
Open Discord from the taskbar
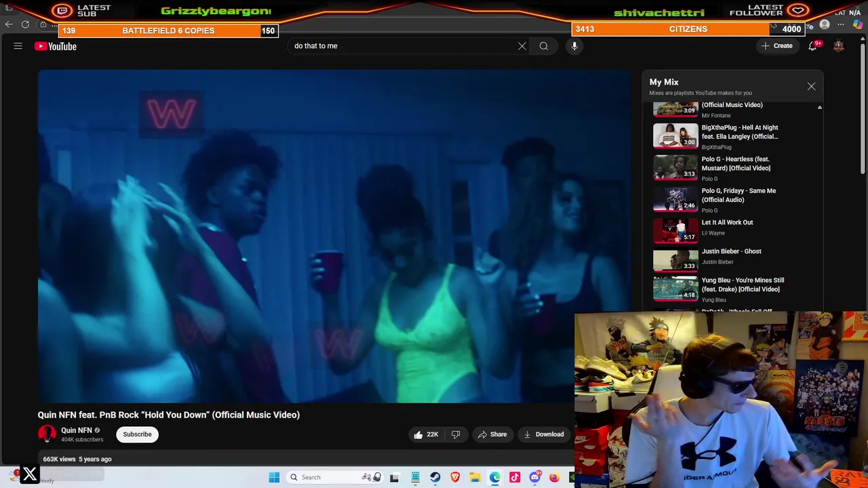pos(535,477)
